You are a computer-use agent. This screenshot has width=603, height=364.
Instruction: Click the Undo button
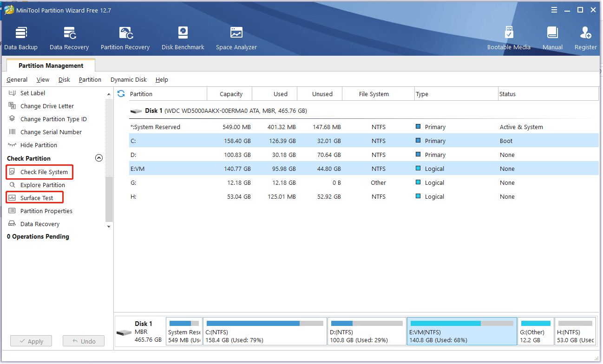84,341
